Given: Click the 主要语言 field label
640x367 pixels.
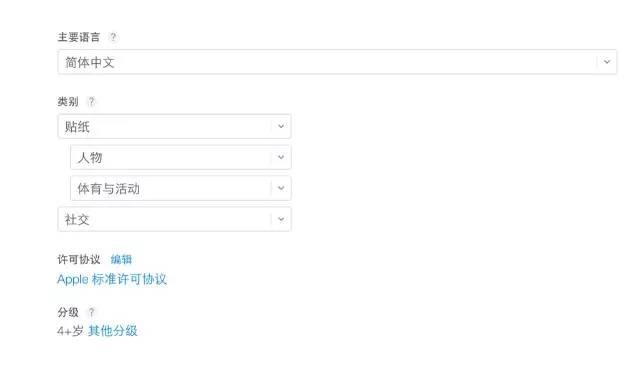Looking at the screenshot, I should coord(79,37).
